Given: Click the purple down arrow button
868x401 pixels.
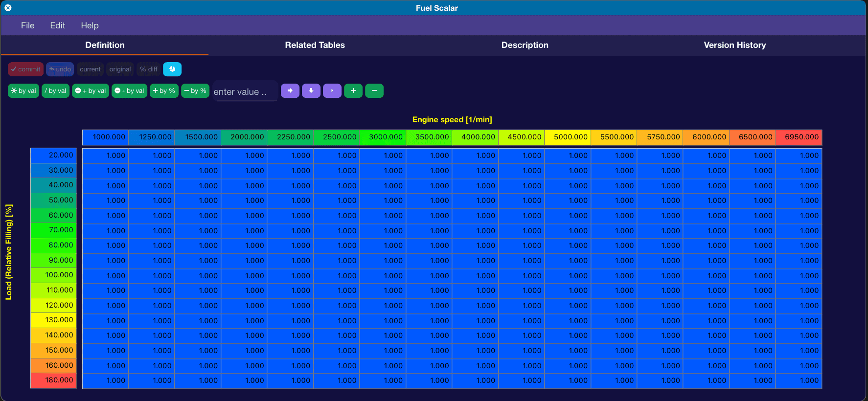Looking at the screenshot, I should click(x=311, y=90).
